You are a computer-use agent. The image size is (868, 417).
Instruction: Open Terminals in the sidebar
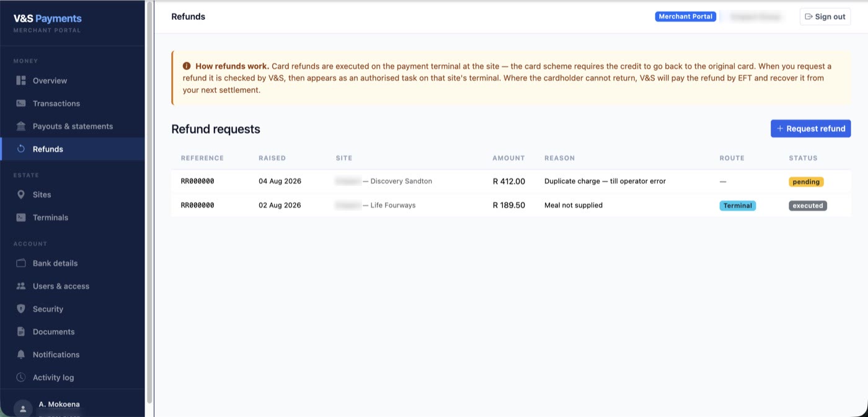click(73, 217)
